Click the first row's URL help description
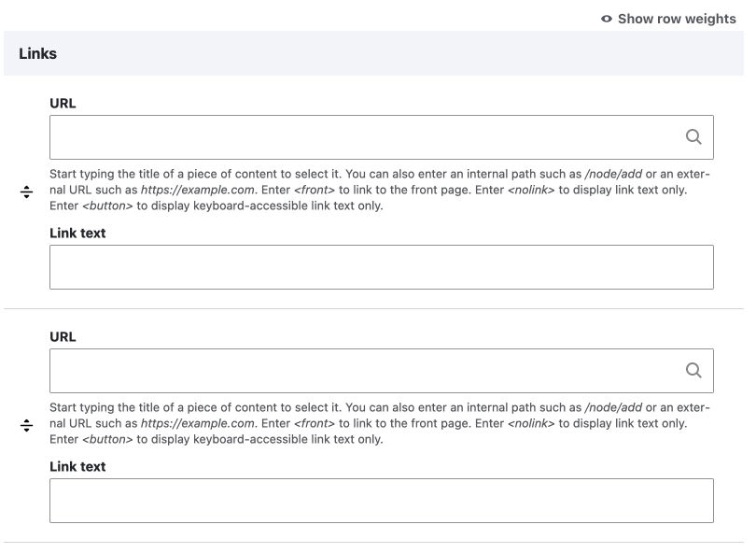Screen dimensions: 756x553 pos(380,190)
